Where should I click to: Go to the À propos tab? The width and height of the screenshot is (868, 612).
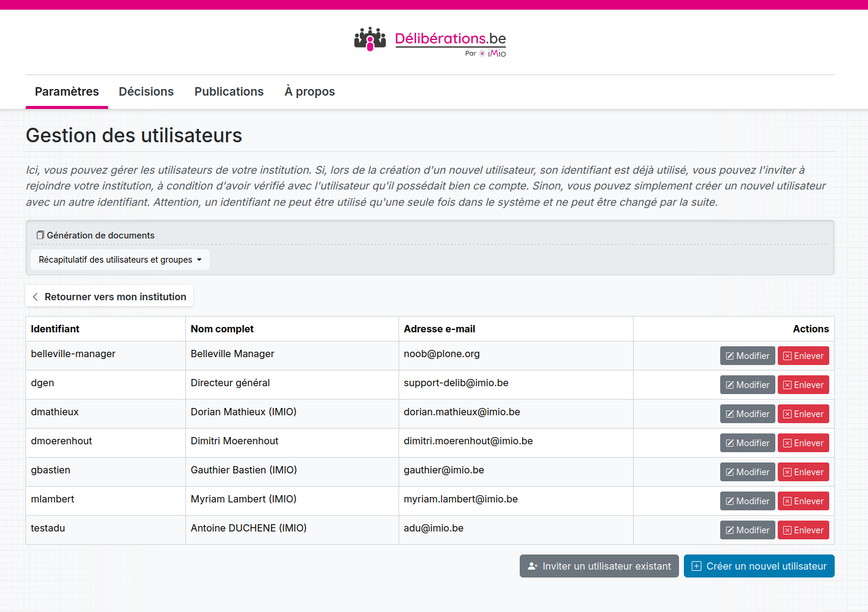click(x=310, y=91)
